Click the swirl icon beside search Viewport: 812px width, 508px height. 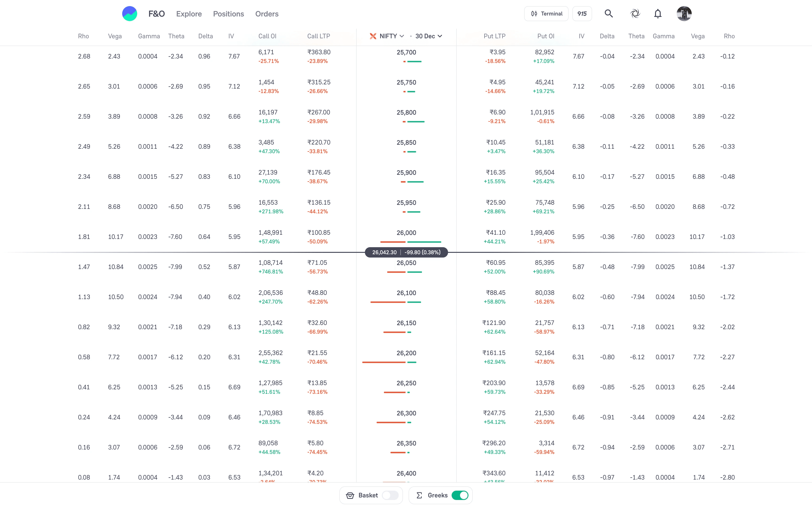pos(635,14)
